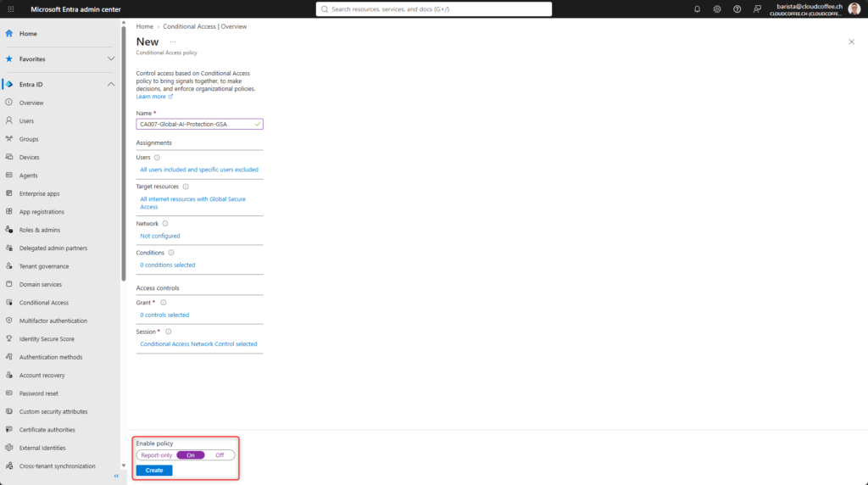Click the feedback icon in header
This screenshot has height=485, width=868.
click(757, 8)
